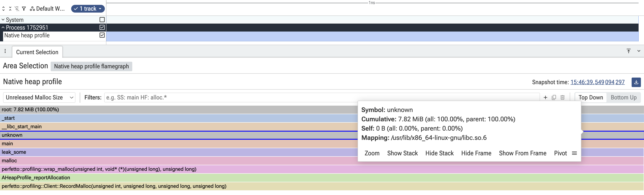
Task: Click the plus add filter icon
Action: click(x=546, y=97)
